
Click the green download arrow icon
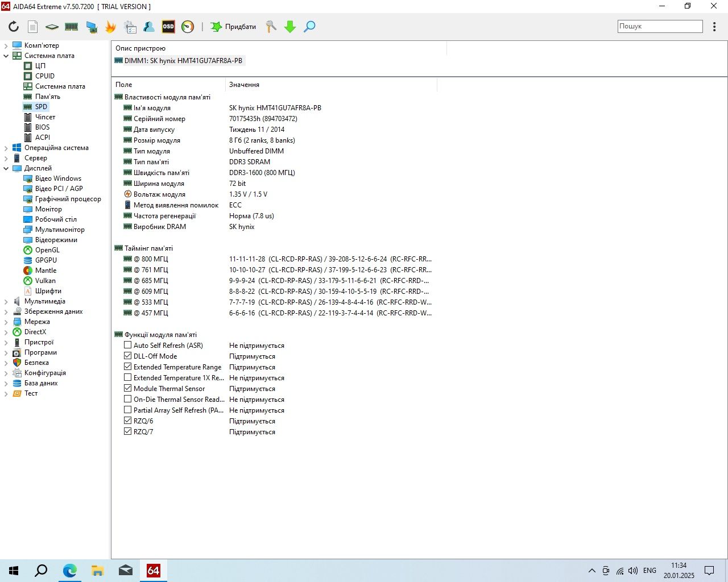[290, 27]
